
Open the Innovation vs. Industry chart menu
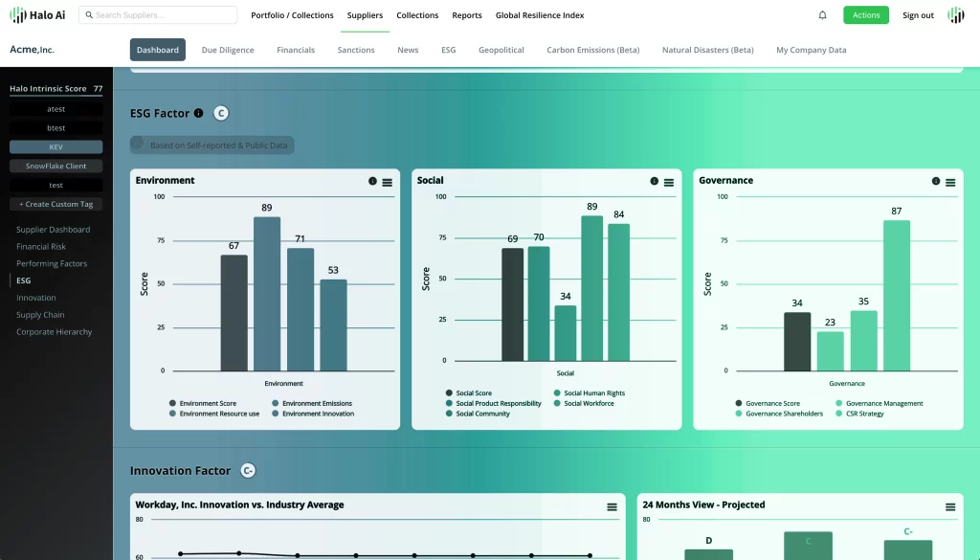(612, 507)
